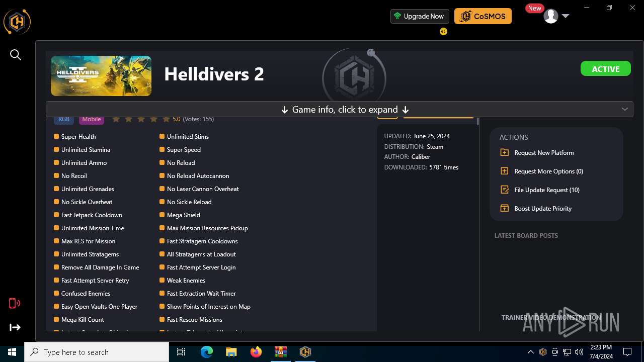Open the search magnifier in sidebar

tap(16, 55)
